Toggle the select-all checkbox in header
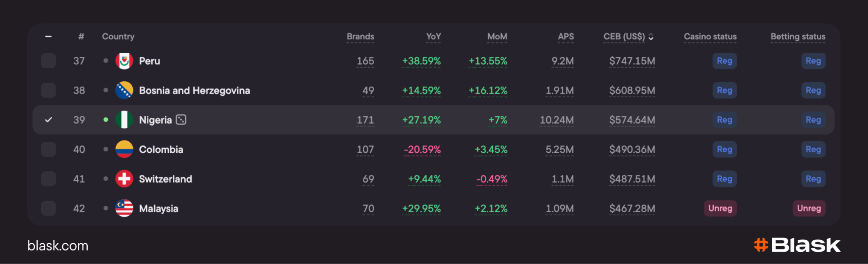868x264 pixels. 49,37
